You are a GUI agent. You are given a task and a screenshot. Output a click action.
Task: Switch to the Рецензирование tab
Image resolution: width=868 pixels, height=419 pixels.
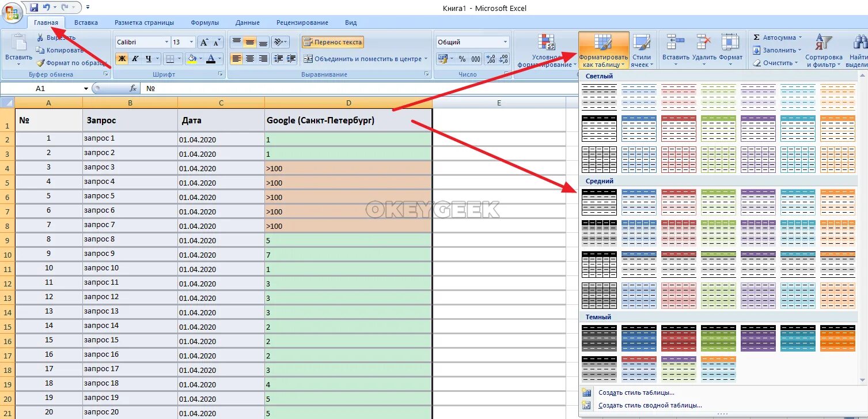click(302, 22)
